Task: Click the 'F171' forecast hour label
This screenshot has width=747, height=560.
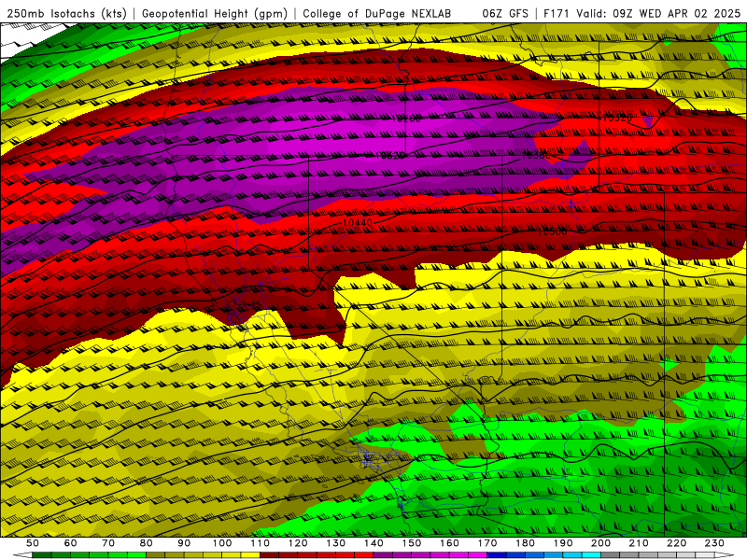Action: [557, 13]
